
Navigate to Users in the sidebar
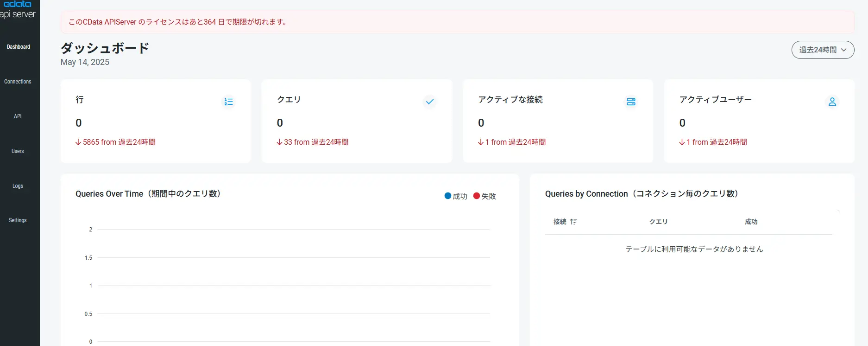18,151
